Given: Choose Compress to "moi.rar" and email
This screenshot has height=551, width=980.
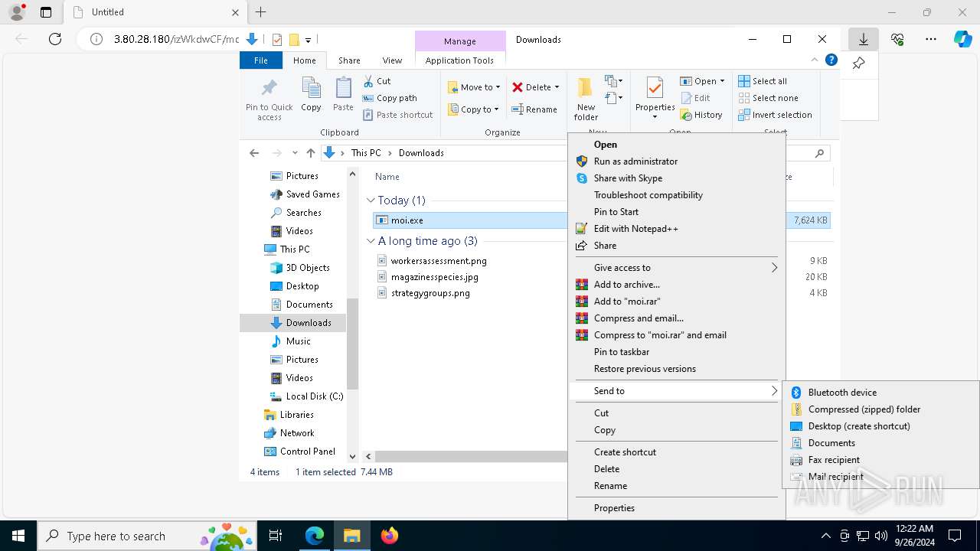Looking at the screenshot, I should (660, 335).
